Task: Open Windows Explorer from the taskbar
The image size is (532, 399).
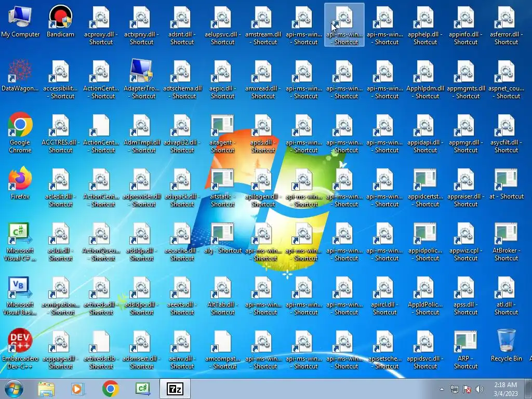Action: [46, 389]
